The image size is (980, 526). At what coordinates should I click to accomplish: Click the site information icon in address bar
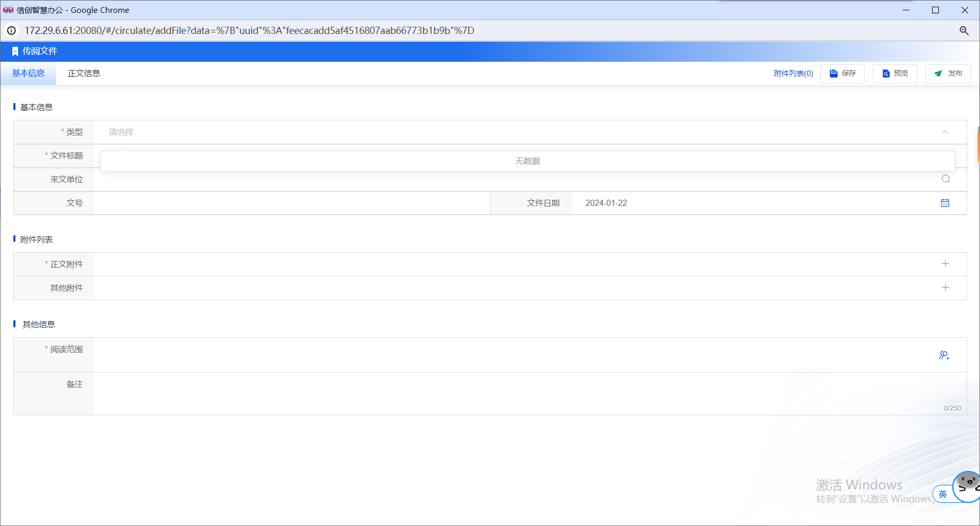[x=11, y=31]
